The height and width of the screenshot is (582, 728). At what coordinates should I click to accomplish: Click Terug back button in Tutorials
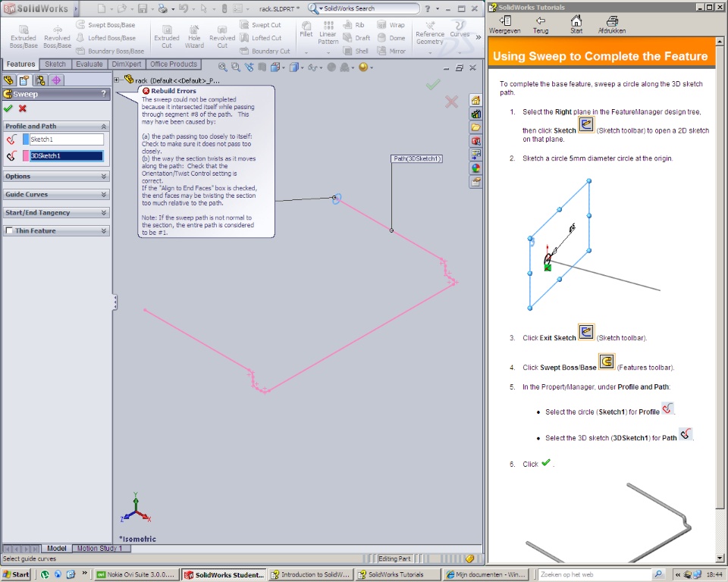click(x=541, y=24)
